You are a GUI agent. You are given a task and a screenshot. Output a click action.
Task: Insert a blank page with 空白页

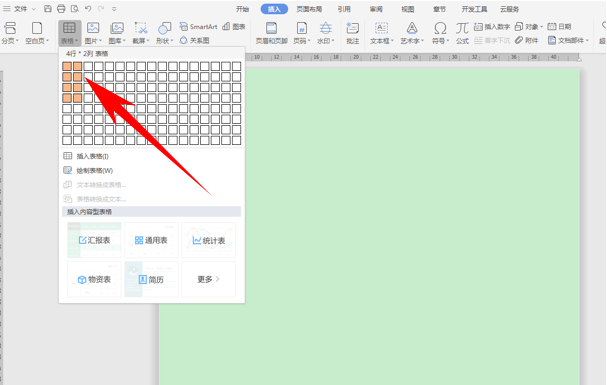pyautogui.click(x=37, y=33)
